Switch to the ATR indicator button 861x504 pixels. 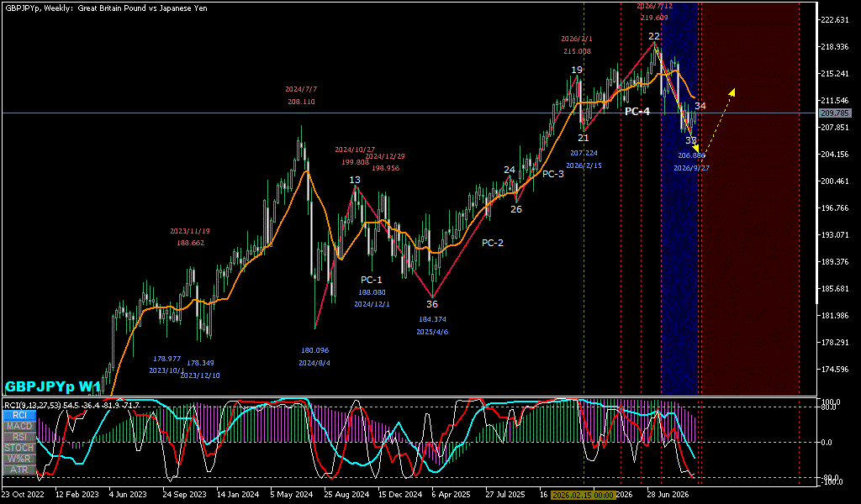pos(19,470)
